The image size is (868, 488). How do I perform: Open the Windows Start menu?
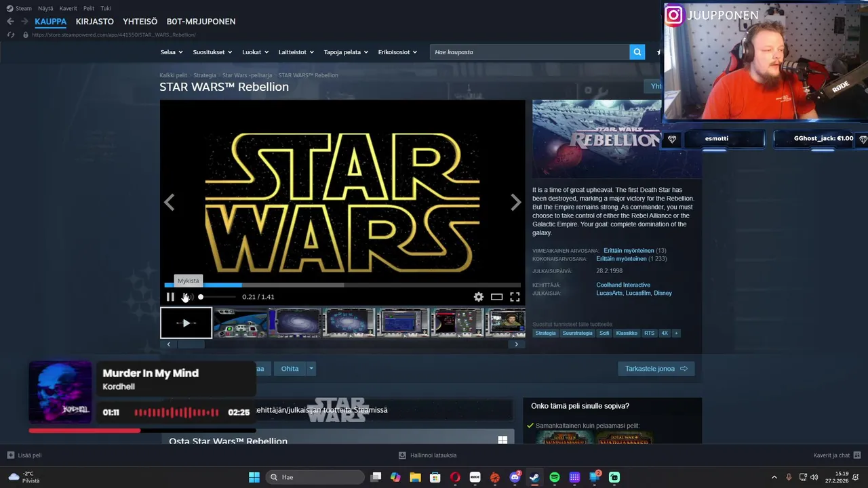[254, 477]
